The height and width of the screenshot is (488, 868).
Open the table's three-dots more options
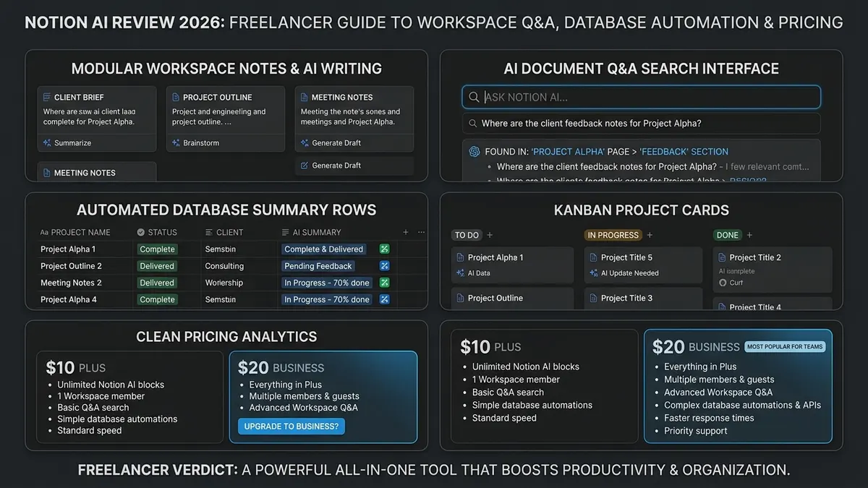point(422,232)
